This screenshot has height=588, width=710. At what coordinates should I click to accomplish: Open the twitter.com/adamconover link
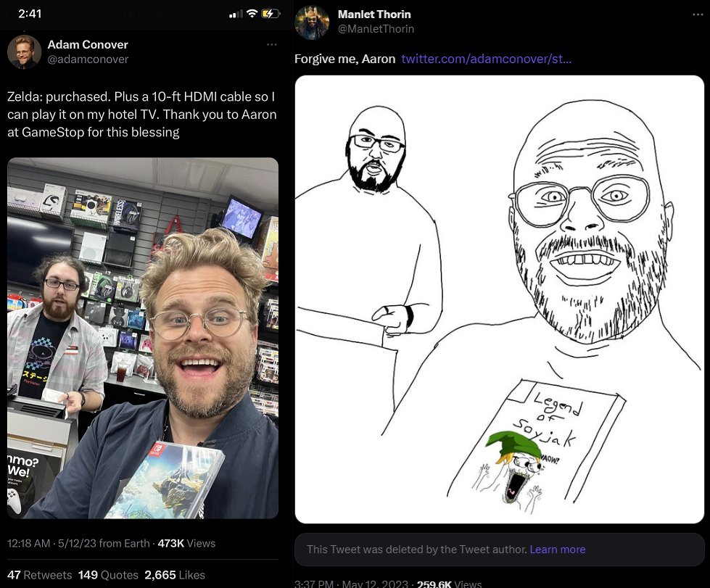(x=487, y=59)
